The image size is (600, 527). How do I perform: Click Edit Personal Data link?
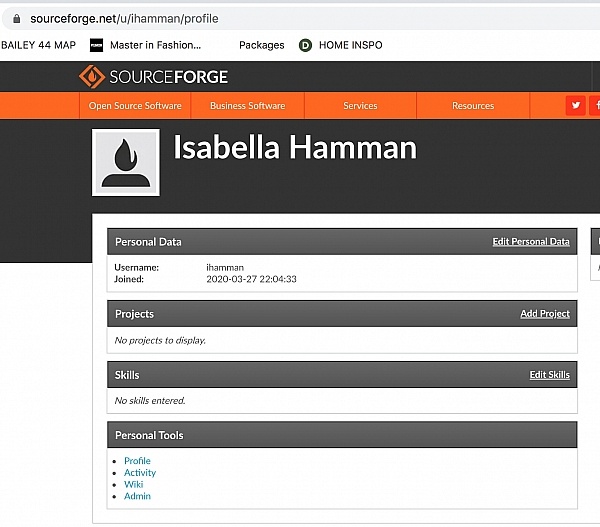[531, 241]
